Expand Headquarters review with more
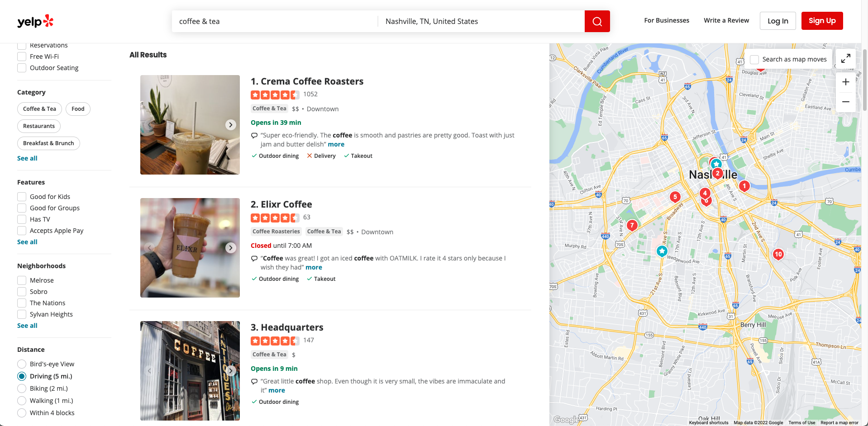 click(x=277, y=390)
